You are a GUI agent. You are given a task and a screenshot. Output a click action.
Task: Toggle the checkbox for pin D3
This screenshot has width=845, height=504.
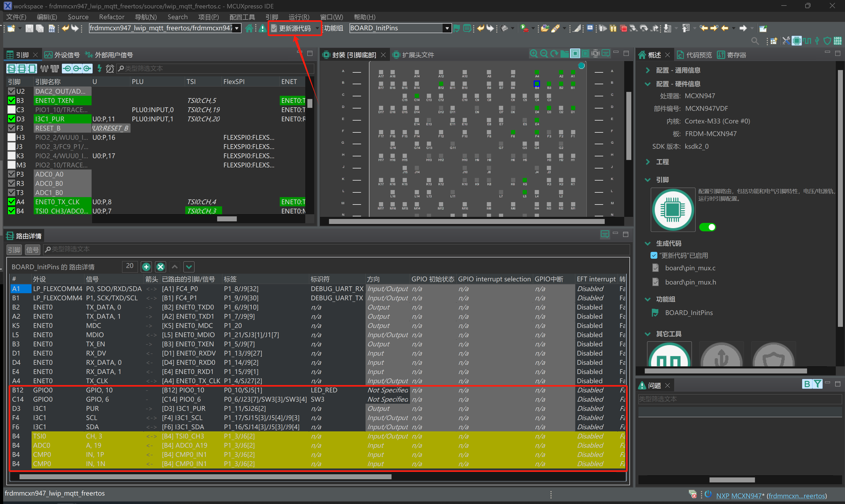click(x=12, y=119)
